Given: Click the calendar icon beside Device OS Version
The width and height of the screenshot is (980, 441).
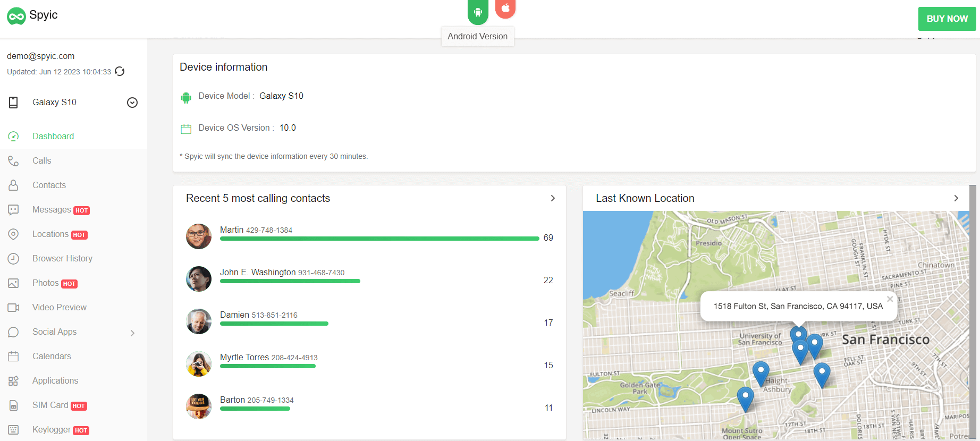Looking at the screenshot, I should click(x=186, y=129).
